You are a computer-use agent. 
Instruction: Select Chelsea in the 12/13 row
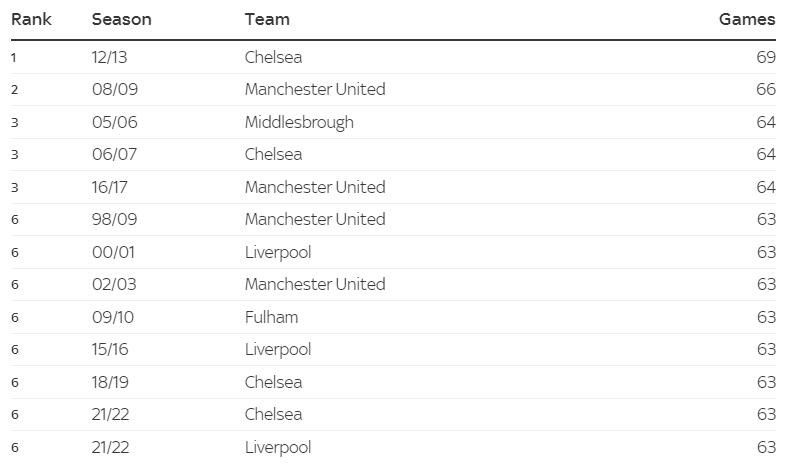click(273, 57)
